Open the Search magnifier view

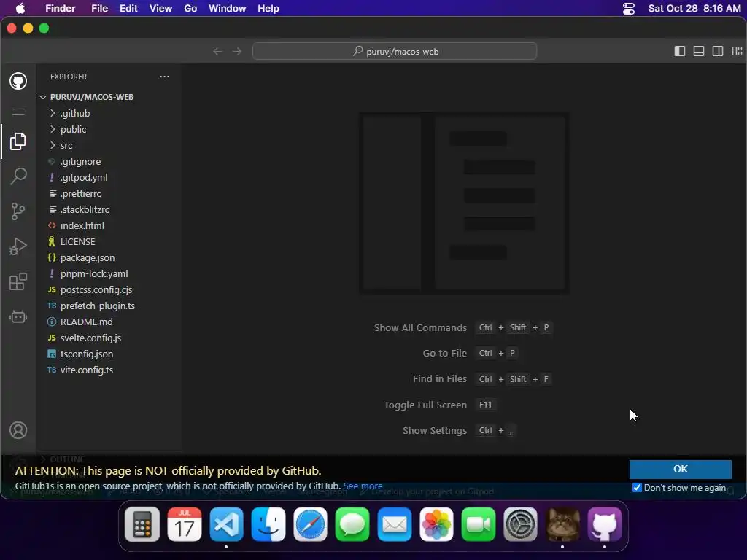[x=18, y=176]
